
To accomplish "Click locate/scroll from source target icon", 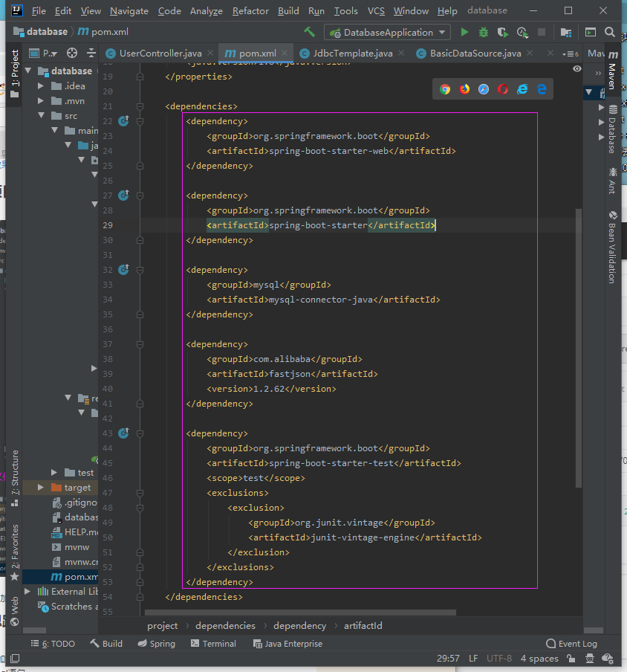I will tap(72, 53).
